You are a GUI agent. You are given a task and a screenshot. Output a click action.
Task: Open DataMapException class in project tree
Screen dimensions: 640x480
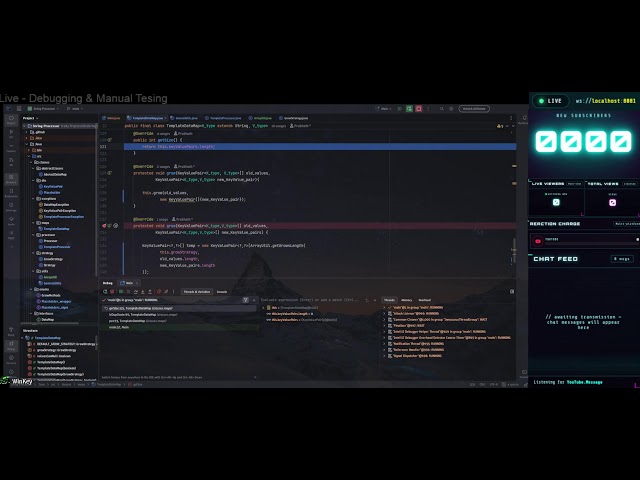coord(56,204)
